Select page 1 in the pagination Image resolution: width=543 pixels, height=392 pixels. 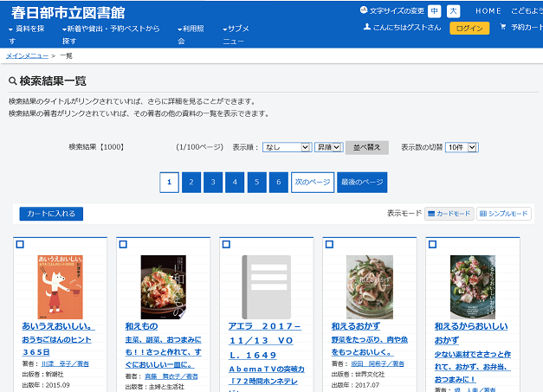tap(169, 183)
